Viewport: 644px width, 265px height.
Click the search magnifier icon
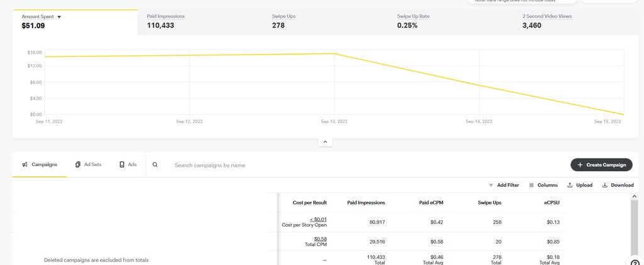pyautogui.click(x=155, y=164)
